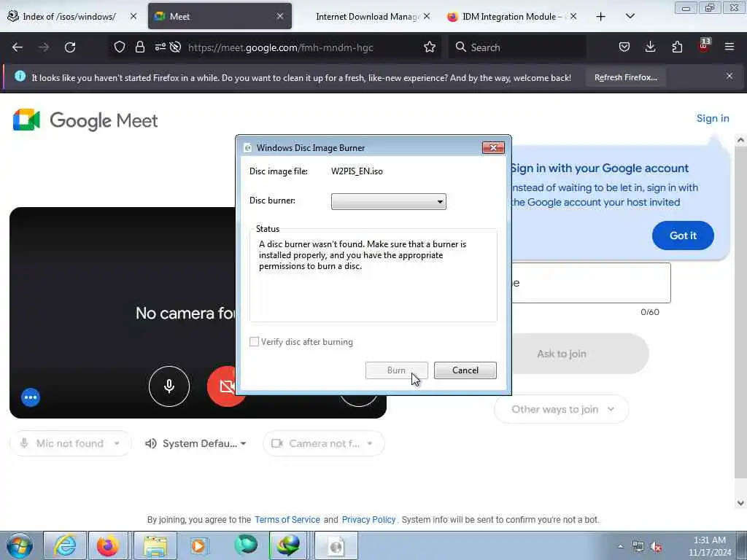Open Windows Media Player from the taskbar
The image size is (747, 560).
click(198, 545)
